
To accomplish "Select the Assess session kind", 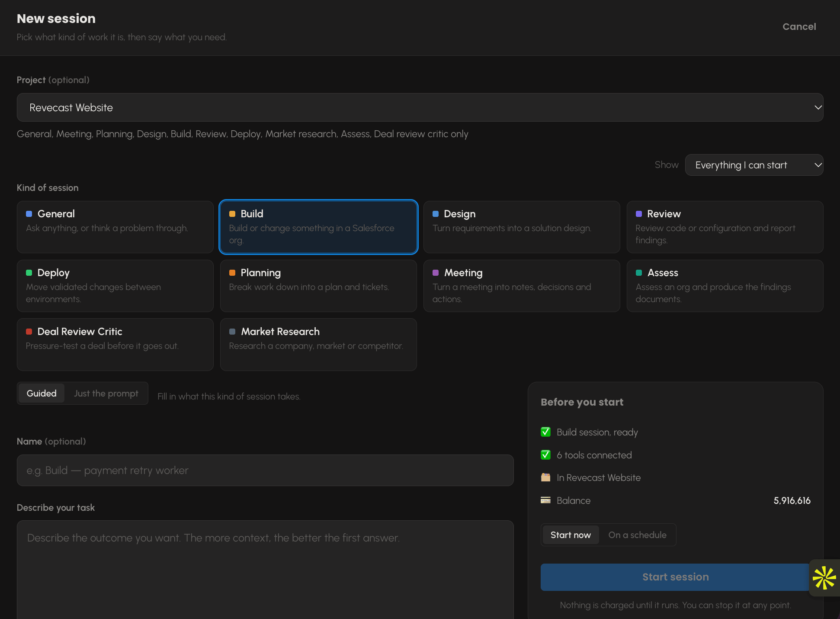I will coord(725,286).
